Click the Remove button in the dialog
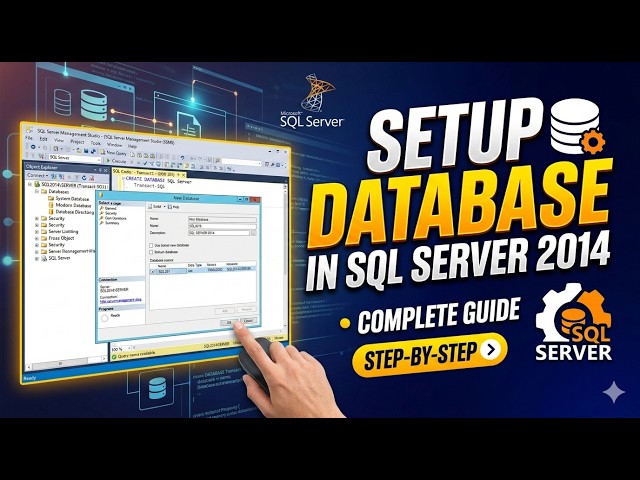 tap(246, 309)
